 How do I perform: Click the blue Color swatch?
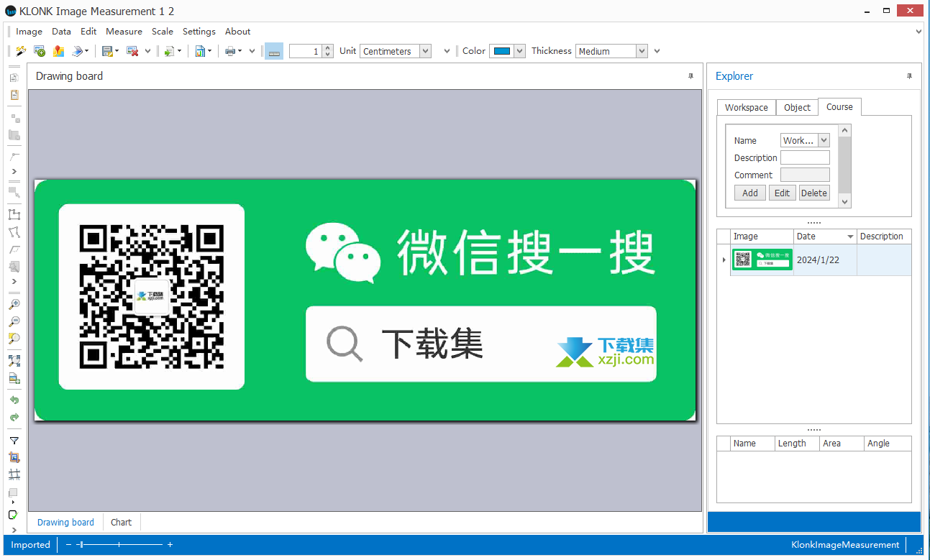(501, 51)
